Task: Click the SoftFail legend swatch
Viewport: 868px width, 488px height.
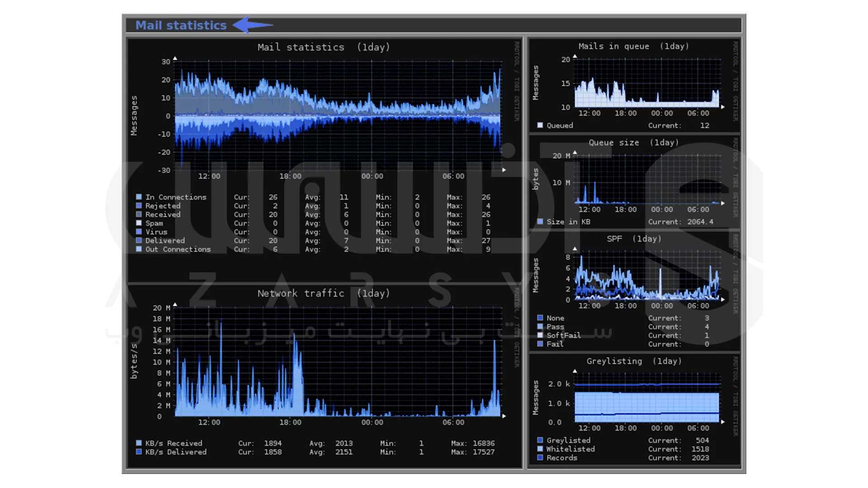Action: click(540, 335)
